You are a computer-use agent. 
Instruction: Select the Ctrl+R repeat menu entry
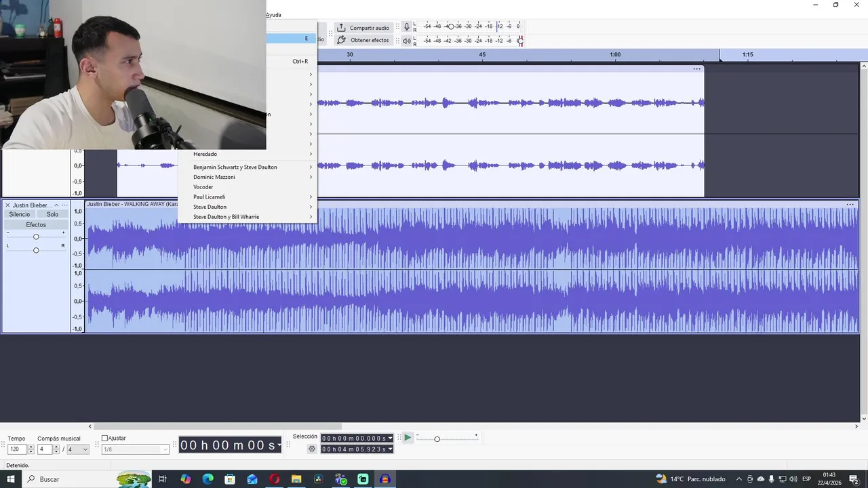(x=291, y=61)
